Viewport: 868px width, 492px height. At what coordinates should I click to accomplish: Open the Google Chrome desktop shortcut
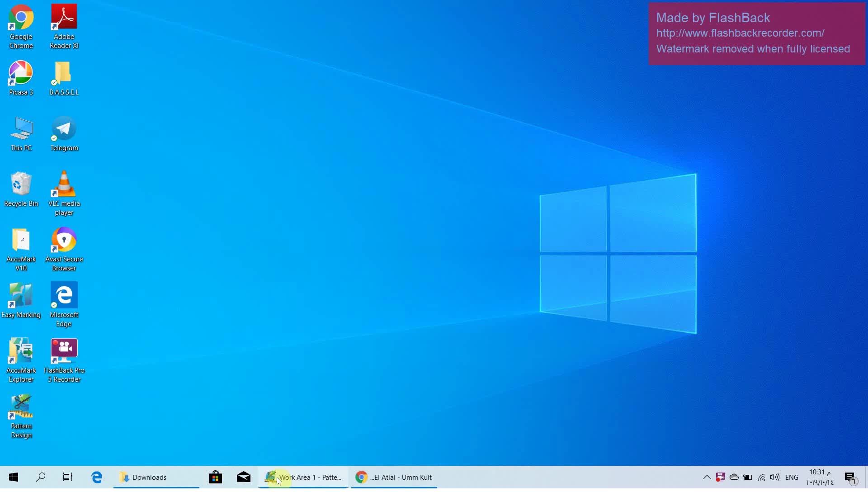(x=21, y=18)
